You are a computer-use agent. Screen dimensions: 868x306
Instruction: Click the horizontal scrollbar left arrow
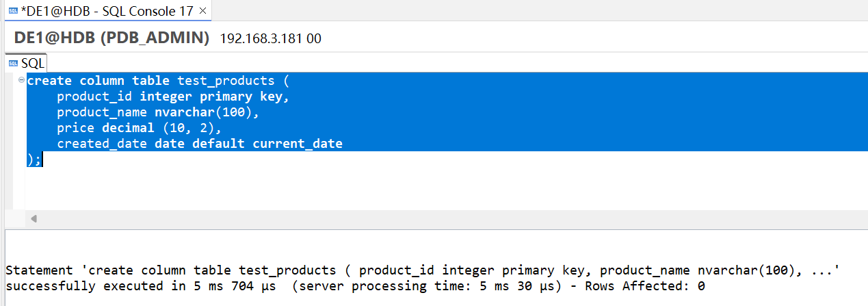tap(34, 219)
